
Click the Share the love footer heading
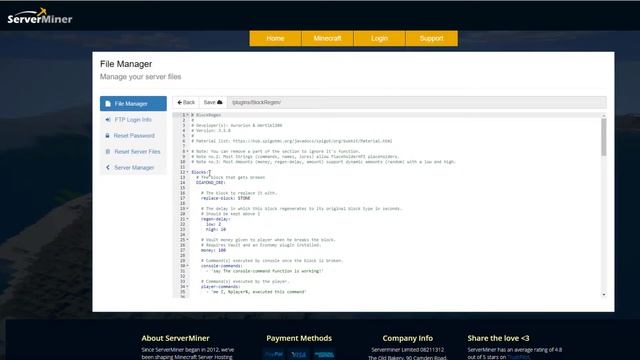coord(498,338)
